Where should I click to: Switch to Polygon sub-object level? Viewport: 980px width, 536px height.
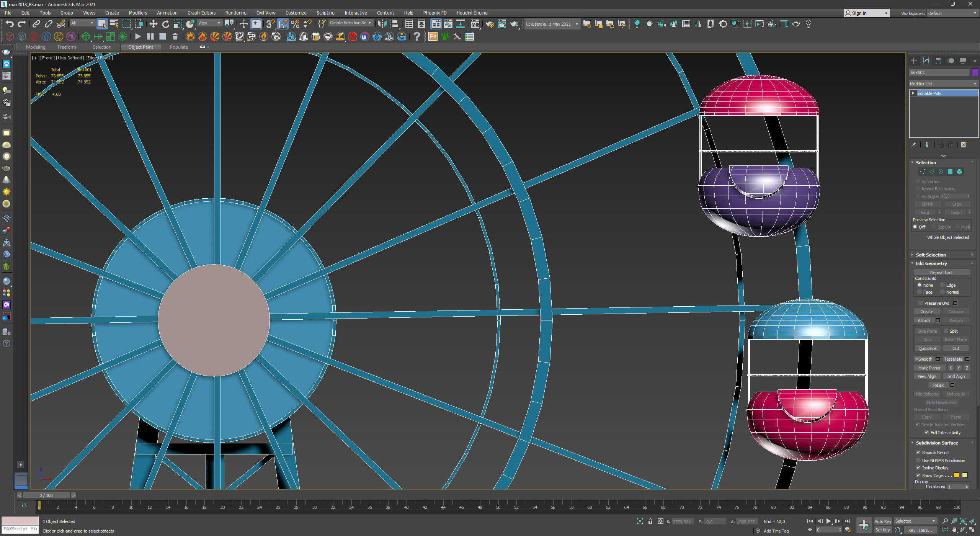[950, 172]
